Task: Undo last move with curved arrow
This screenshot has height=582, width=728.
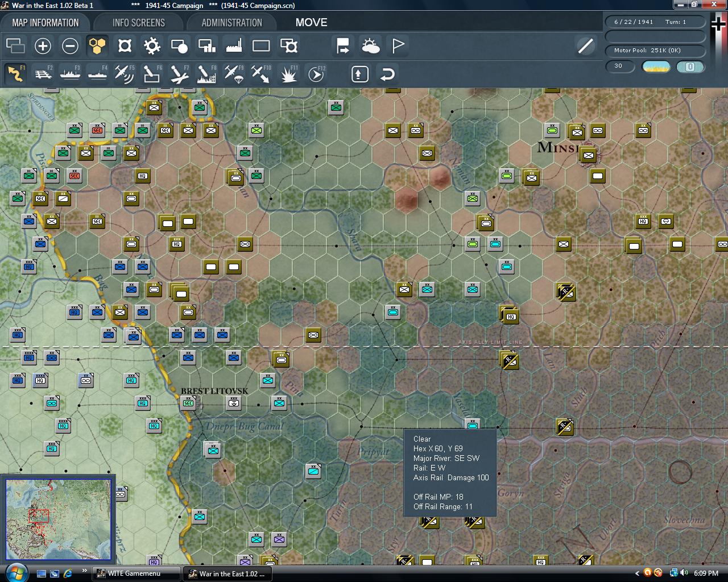Action: pyautogui.click(x=387, y=74)
